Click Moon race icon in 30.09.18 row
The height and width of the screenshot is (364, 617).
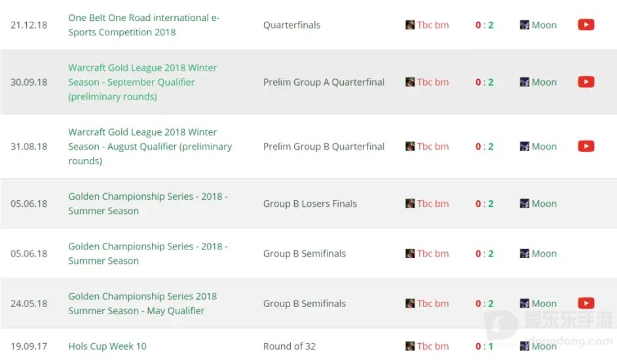click(x=525, y=82)
